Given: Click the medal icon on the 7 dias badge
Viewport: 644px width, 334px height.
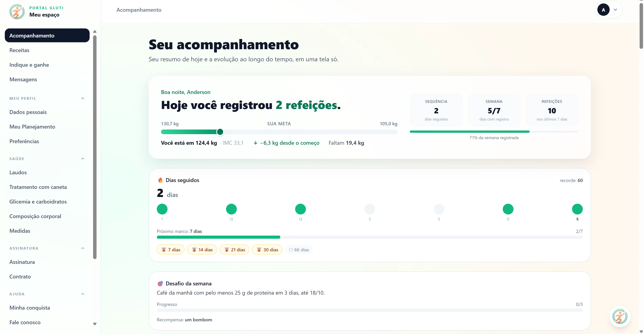Looking at the screenshot, I should (x=164, y=250).
